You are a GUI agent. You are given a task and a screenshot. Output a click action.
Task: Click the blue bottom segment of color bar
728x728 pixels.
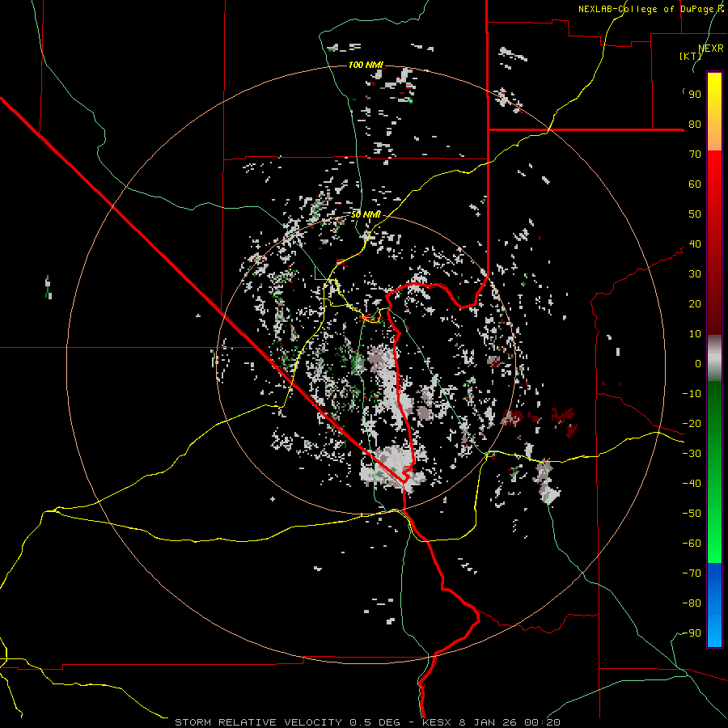(714, 604)
